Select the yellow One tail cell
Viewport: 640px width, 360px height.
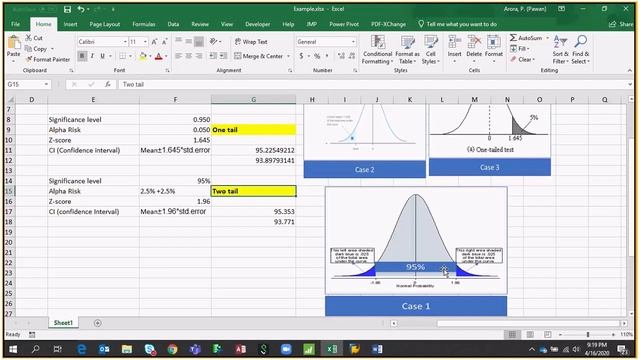pos(253,130)
